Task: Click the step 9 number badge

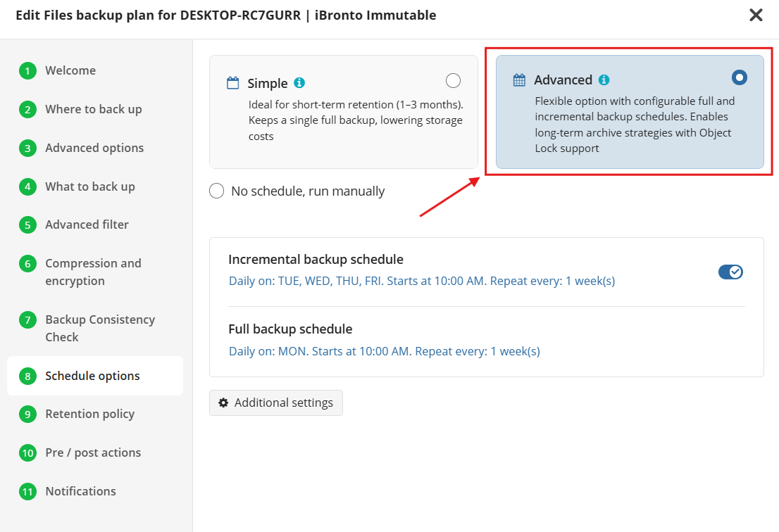Action: pos(27,414)
